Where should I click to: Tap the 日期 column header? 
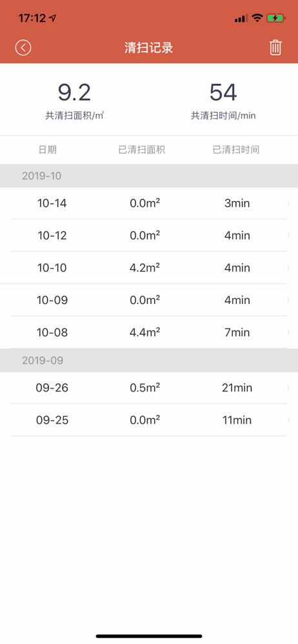48,149
